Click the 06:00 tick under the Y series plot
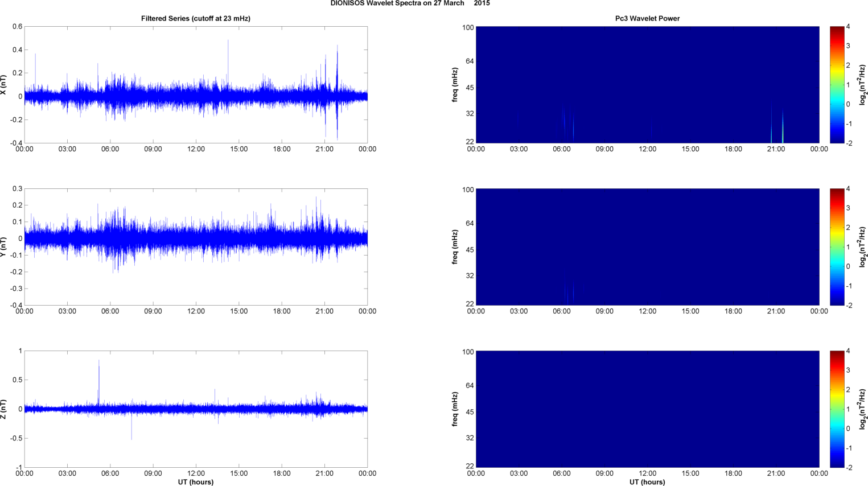The height and width of the screenshot is (486, 868). tap(110, 311)
